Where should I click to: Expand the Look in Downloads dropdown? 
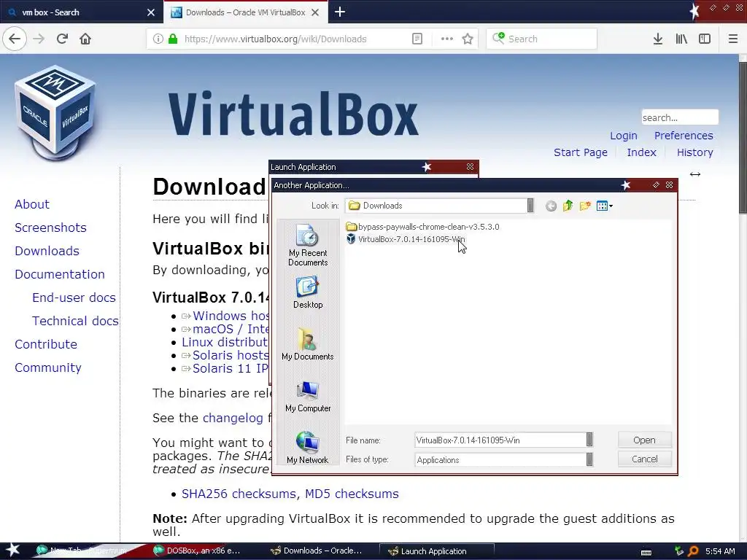530,205
